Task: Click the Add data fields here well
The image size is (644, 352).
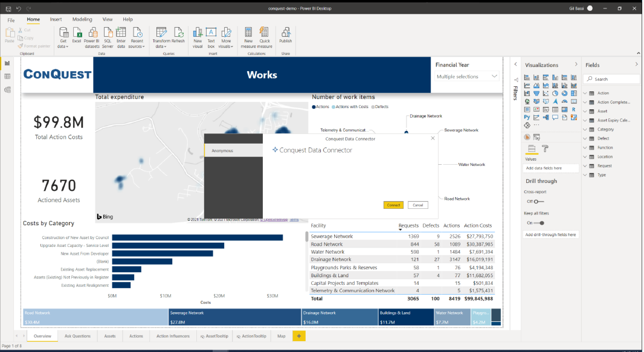Action: pyautogui.click(x=551, y=168)
